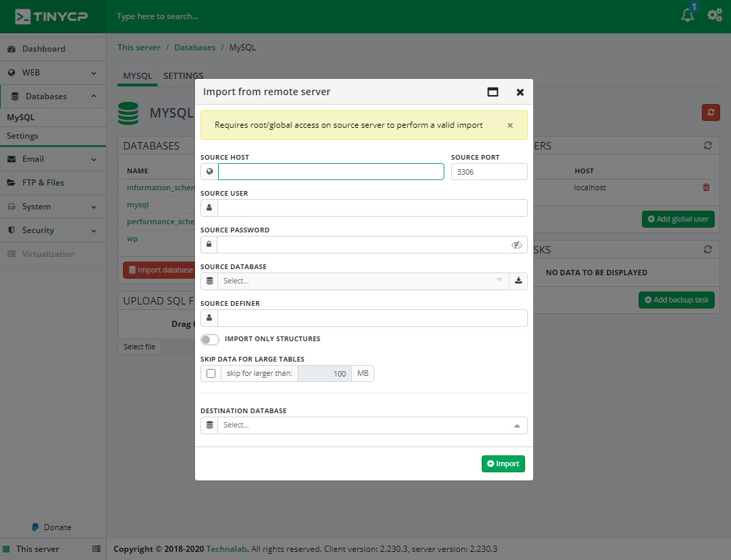Viewport: 731px width, 560px height.
Task: Open the performance_schema database
Action: point(161,222)
